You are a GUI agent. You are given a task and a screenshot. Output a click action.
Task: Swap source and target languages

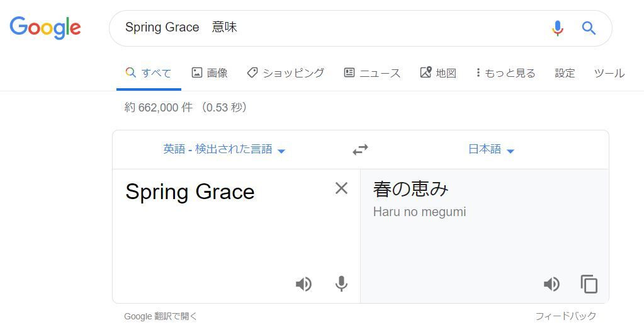click(360, 149)
